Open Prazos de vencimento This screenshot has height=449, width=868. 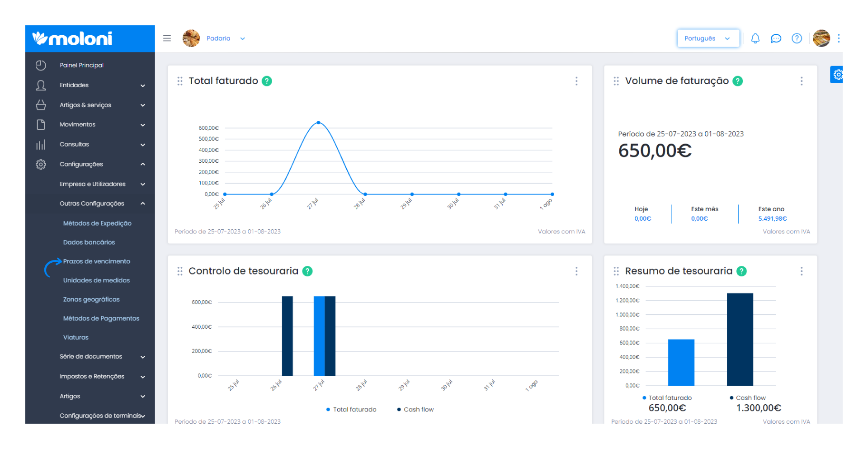tap(96, 261)
